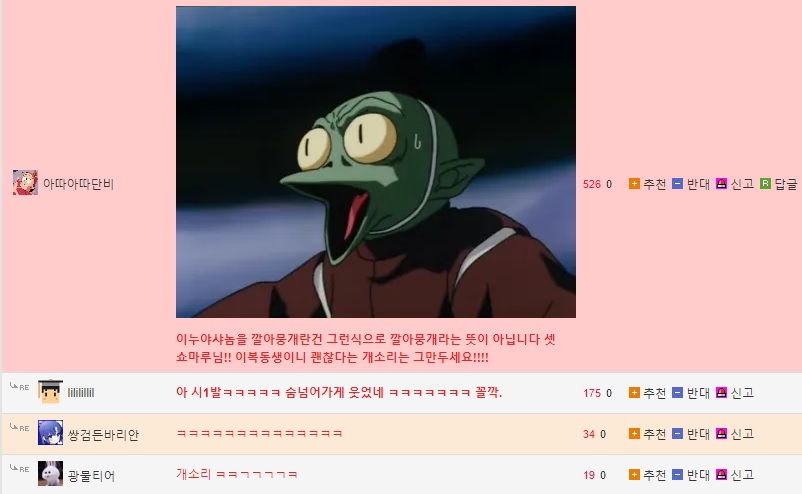Report the liliililil reply using 신고

[734, 393]
